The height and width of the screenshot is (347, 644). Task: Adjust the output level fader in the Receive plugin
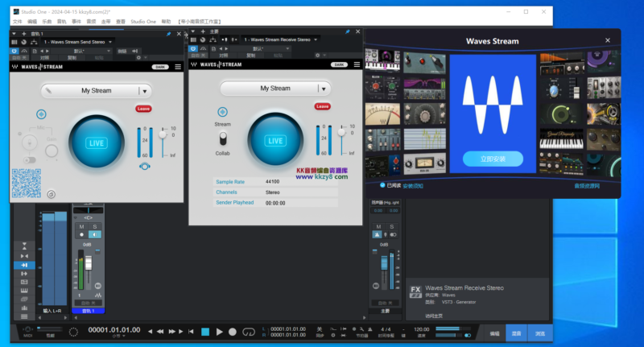[x=341, y=132]
